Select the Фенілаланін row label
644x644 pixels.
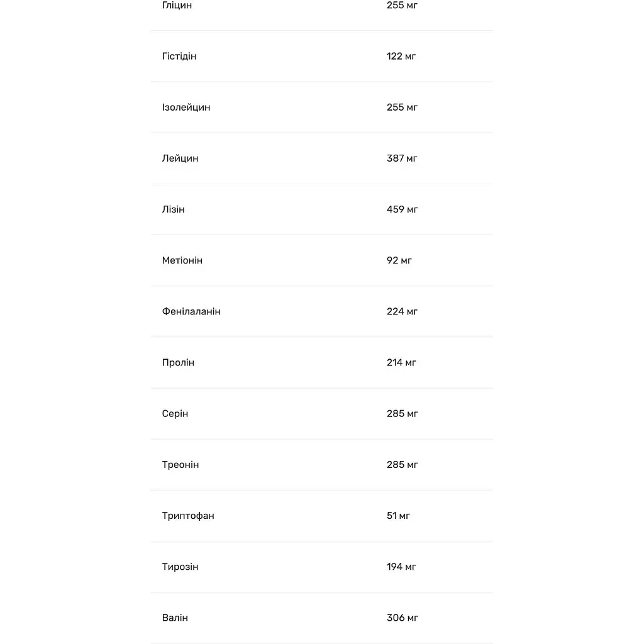pos(191,311)
